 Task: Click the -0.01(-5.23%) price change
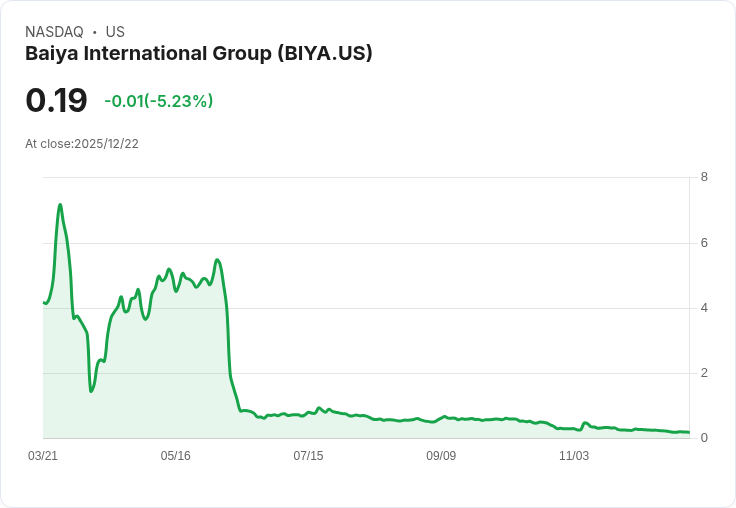click(x=158, y=101)
